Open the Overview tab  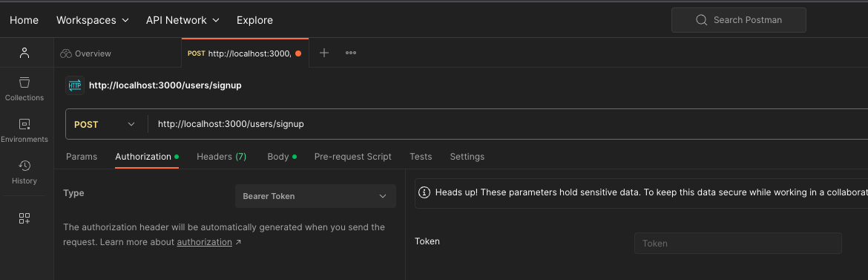[x=86, y=53]
